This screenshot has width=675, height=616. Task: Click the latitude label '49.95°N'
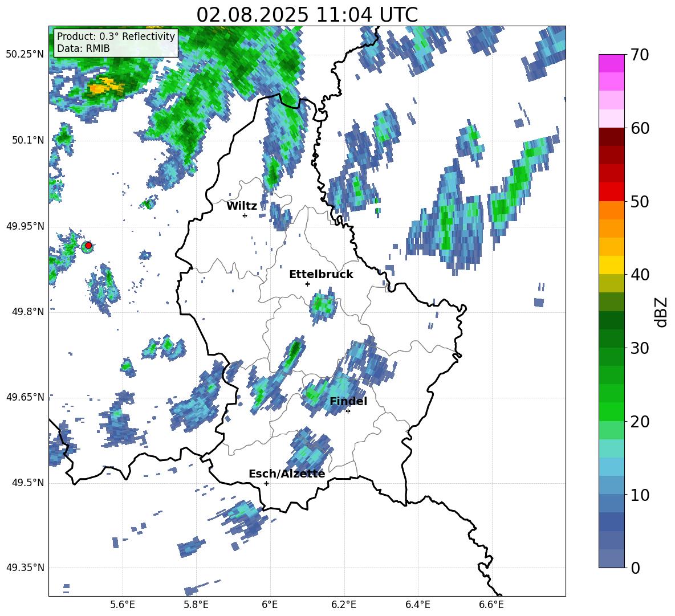(x=25, y=227)
